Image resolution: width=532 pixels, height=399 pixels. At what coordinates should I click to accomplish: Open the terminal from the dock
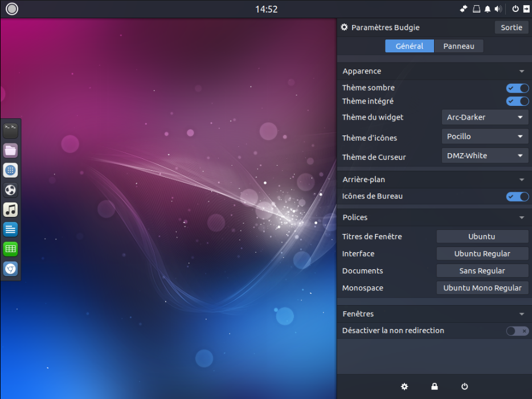point(11,131)
